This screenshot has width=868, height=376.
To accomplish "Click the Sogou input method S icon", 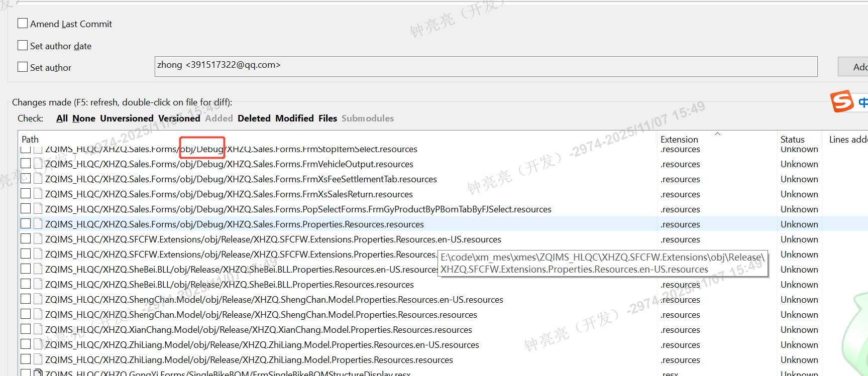I will point(842,101).
